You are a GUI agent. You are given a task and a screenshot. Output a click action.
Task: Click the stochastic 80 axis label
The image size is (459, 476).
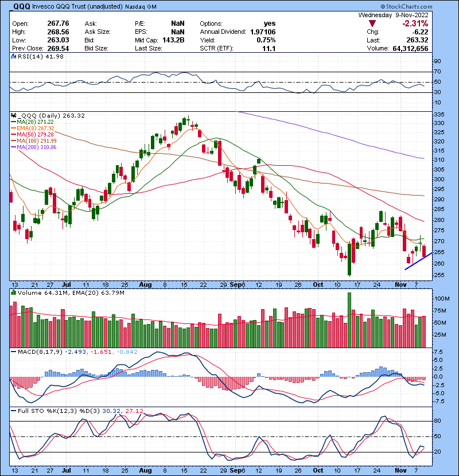438,421
